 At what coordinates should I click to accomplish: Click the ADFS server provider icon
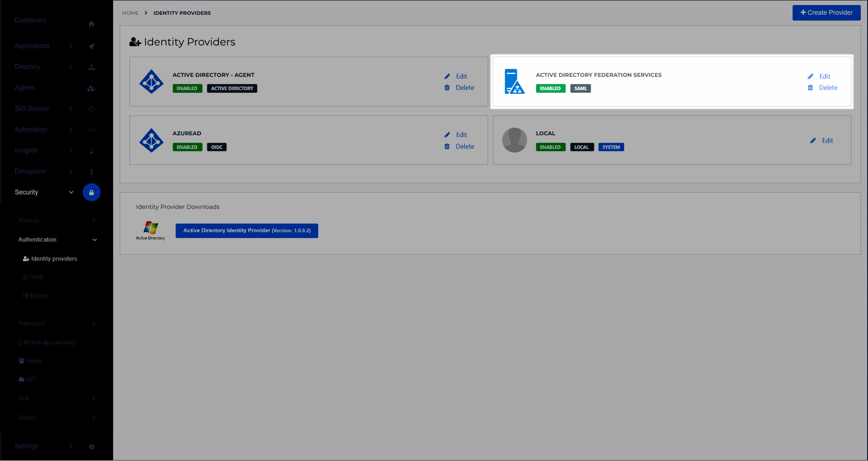514,81
